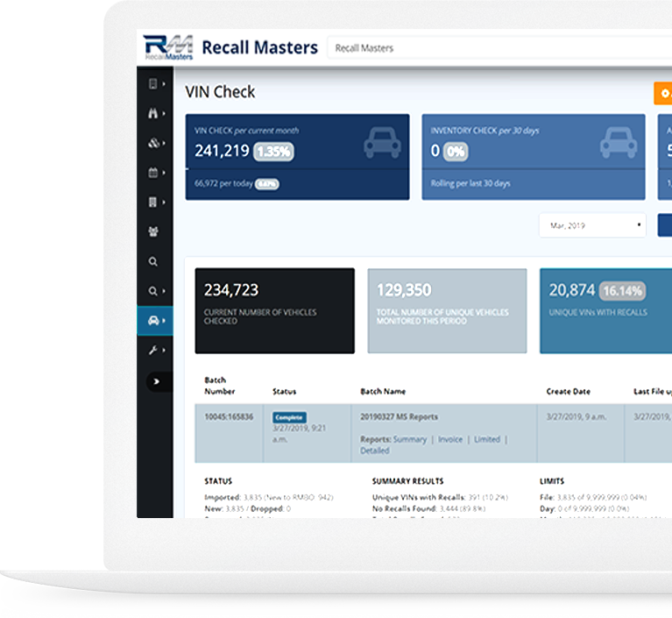This screenshot has width=672, height=618.
Task: Open the calendar sidebar menu
Action: click(x=153, y=173)
